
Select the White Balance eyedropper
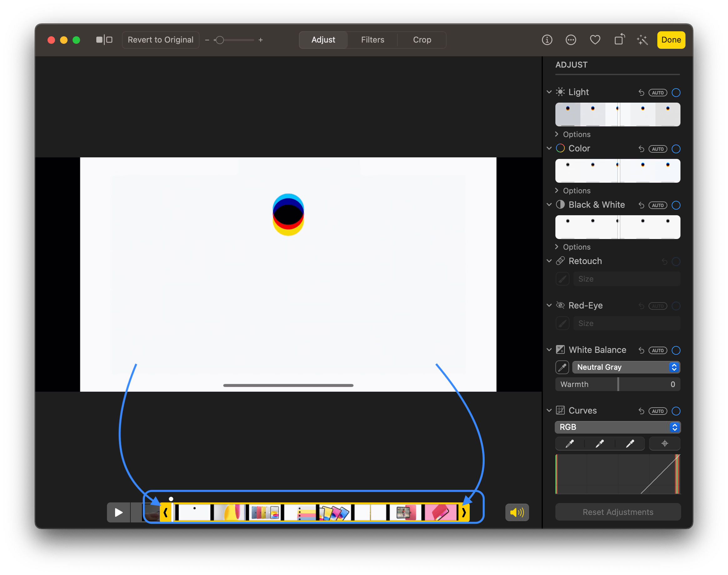(x=562, y=367)
